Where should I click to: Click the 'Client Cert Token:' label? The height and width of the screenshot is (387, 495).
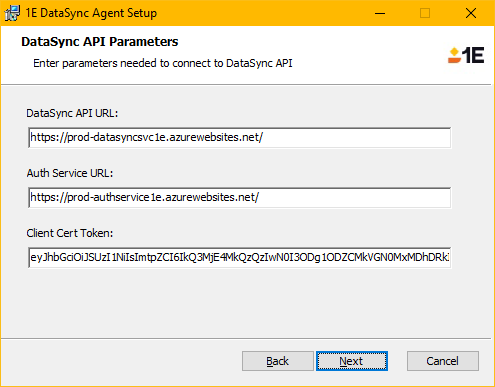70,233
